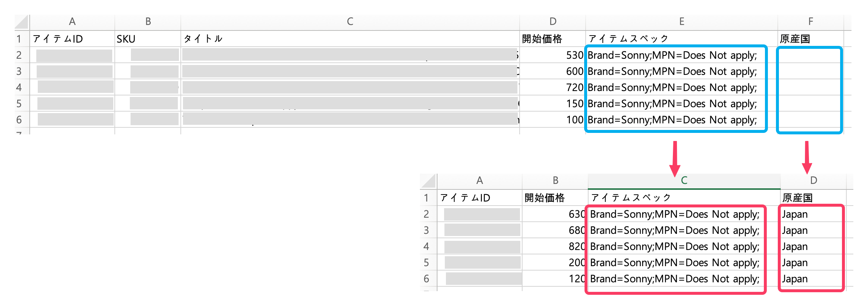Select column D header in the lower sheet

click(x=813, y=181)
